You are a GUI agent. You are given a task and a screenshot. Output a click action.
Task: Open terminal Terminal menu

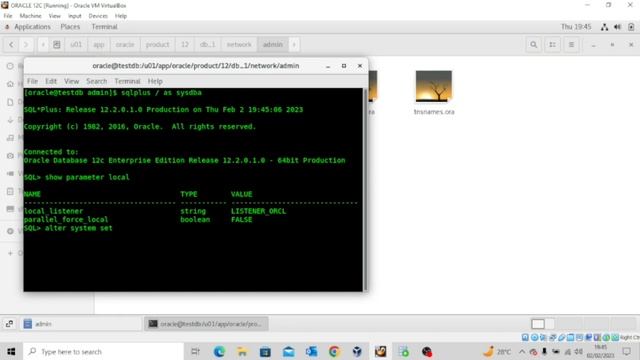click(x=127, y=81)
